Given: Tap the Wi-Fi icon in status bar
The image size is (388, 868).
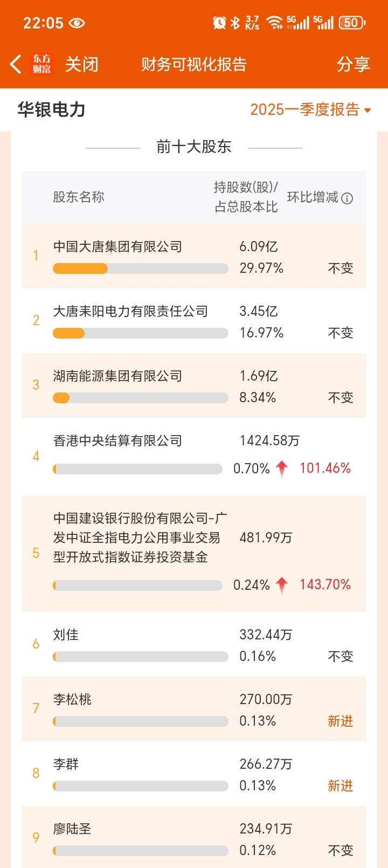Looking at the screenshot, I should click(x=275, y=23).
